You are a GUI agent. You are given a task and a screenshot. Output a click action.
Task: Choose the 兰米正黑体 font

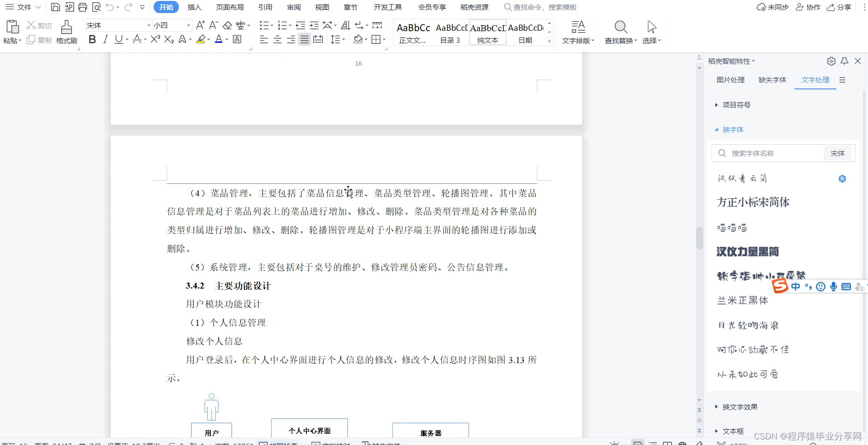[743, 300]
